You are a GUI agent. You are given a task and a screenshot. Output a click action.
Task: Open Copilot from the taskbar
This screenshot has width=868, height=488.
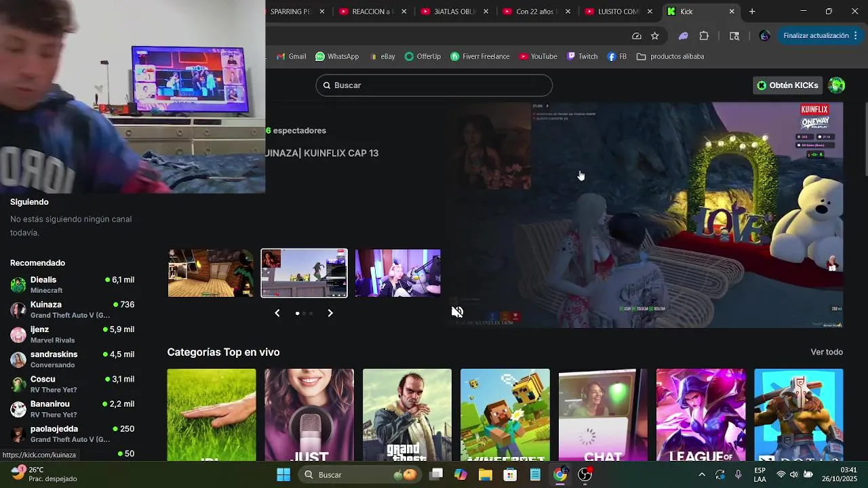coord(460,474)
